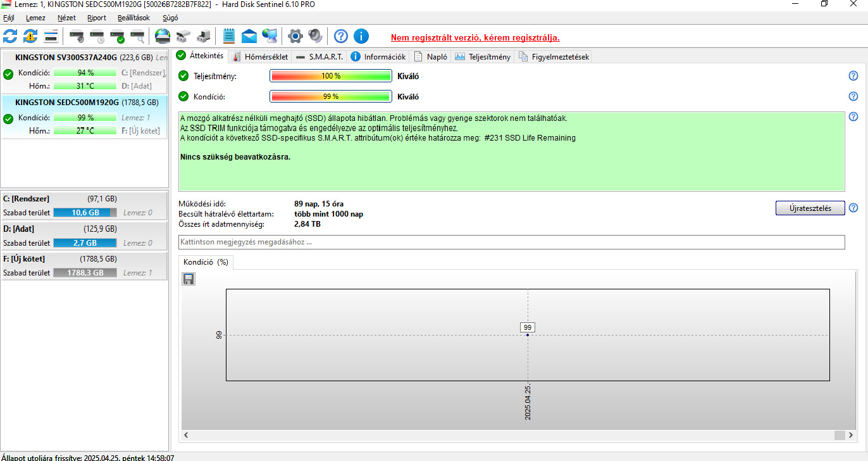
Task: Click the speaker toolbar icon
Action: [315, 35]
